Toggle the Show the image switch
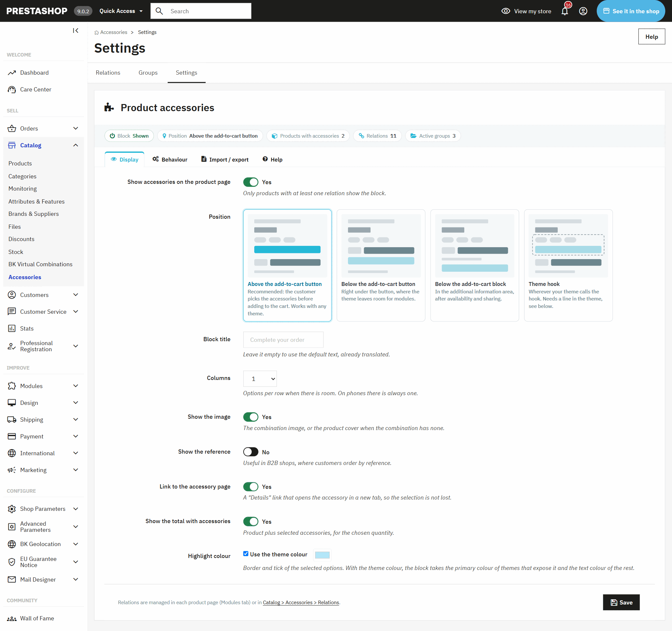The height and width of the screenshot is (631, 672). point(250,417)
